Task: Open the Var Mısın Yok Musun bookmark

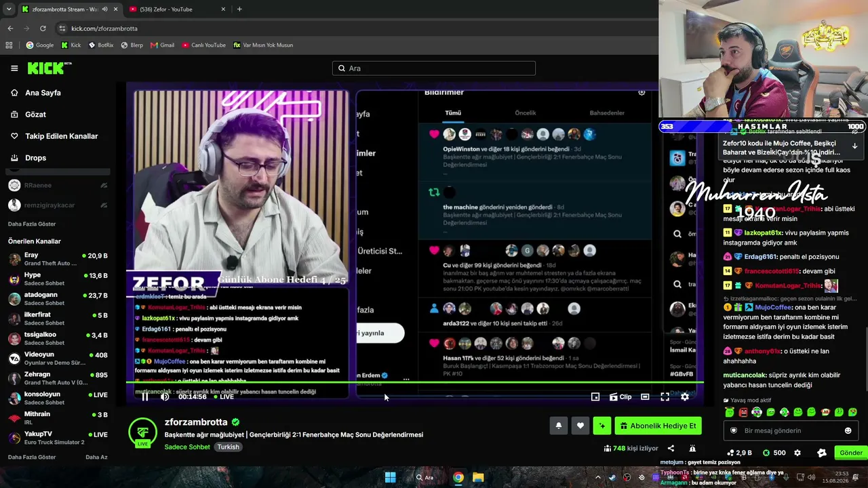Action: point(263,45)
